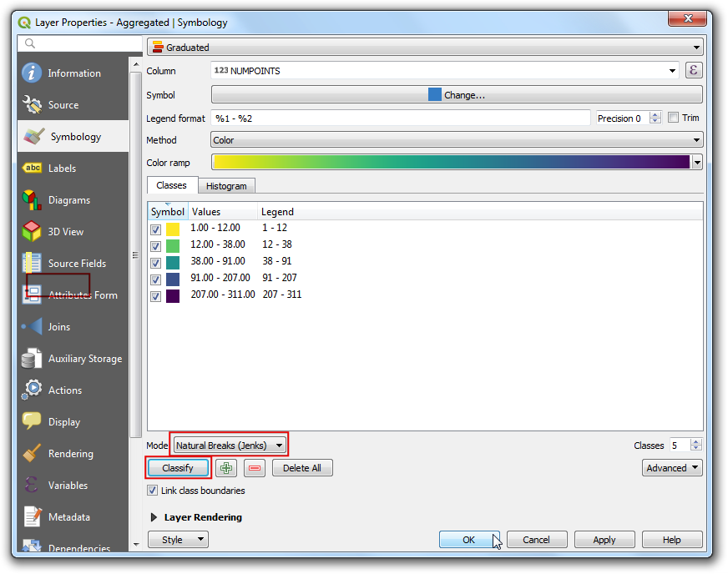Add a class with plus button
The image size is (728, 574).
point(225,468)
